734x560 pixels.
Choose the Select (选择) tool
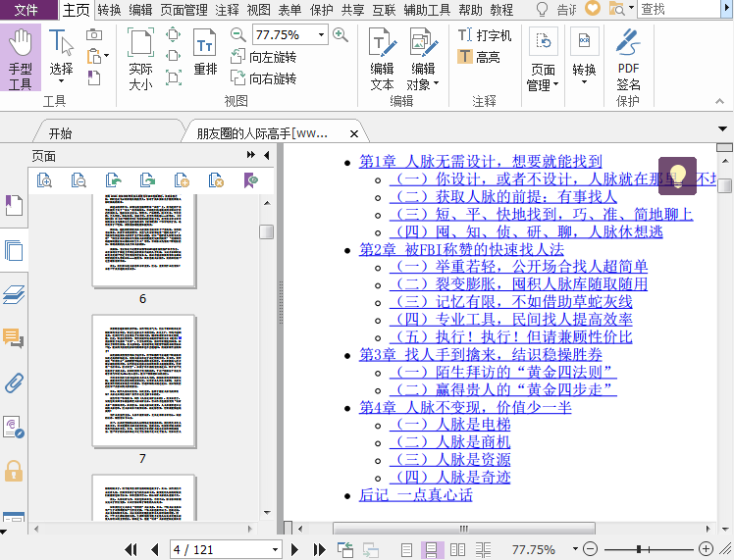(61, 53)
